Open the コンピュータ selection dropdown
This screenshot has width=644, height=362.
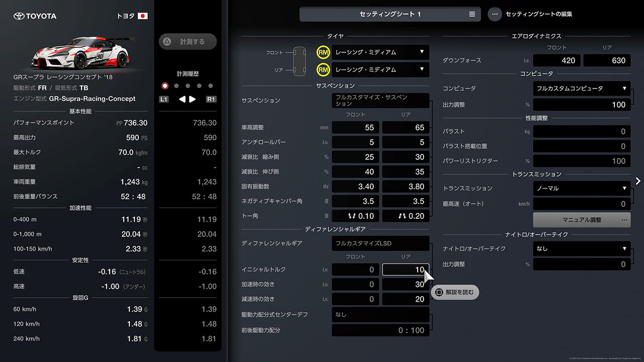[x=581, y=88]
